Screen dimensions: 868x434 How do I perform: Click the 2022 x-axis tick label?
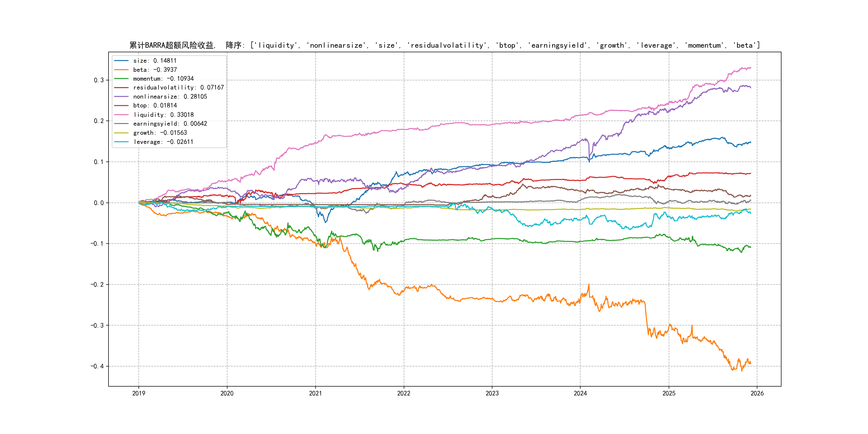click(x=404, y=393)
